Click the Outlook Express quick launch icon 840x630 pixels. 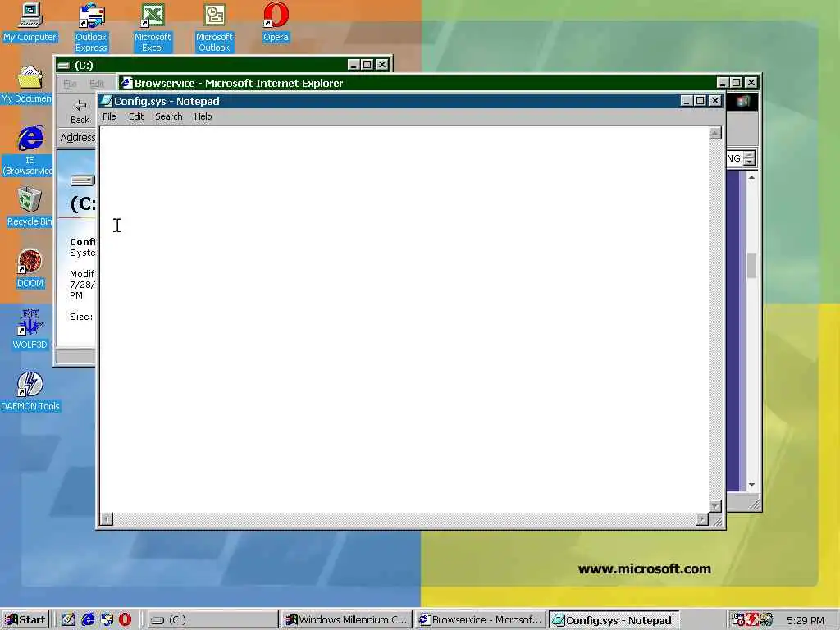point(107,620)
